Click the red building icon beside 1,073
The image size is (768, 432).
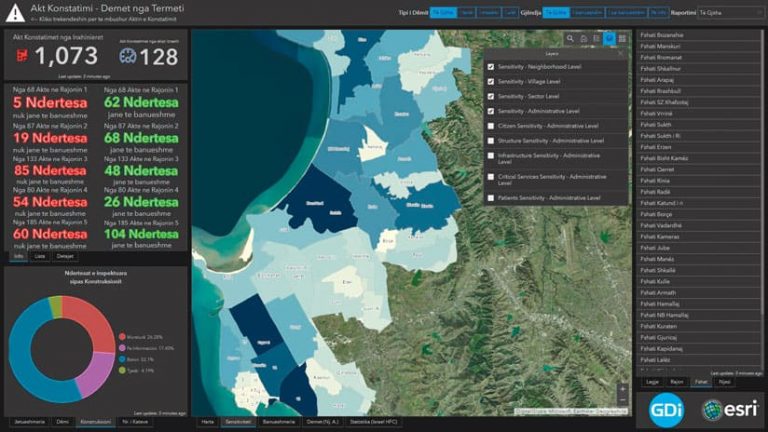[22, 56]
